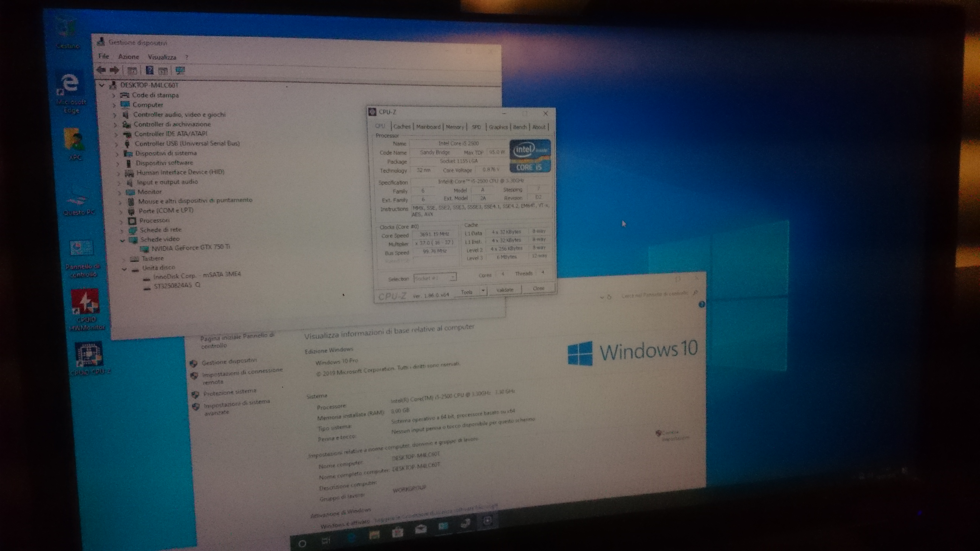Click the back arrow in the Gestione dispositivi toolbar
The height and width of the screenshot is (551, 980).
pos(101,70)
